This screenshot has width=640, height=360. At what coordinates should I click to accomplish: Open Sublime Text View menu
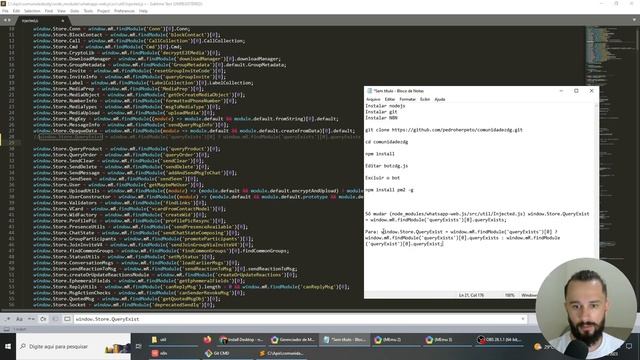coord(61,11)
